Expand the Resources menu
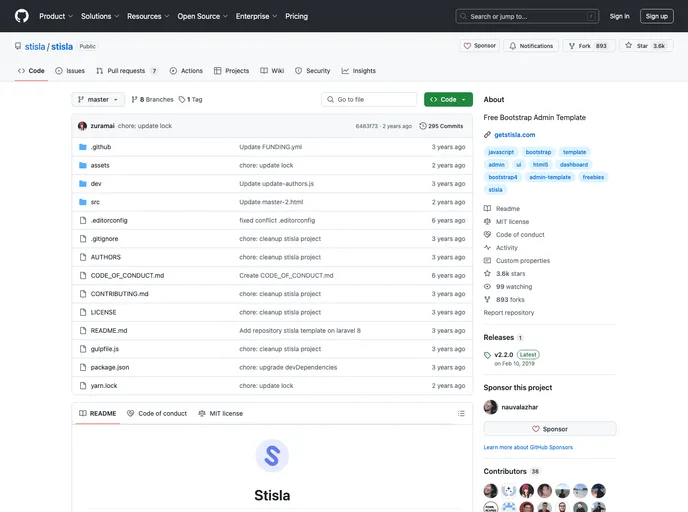 point(148,16)
